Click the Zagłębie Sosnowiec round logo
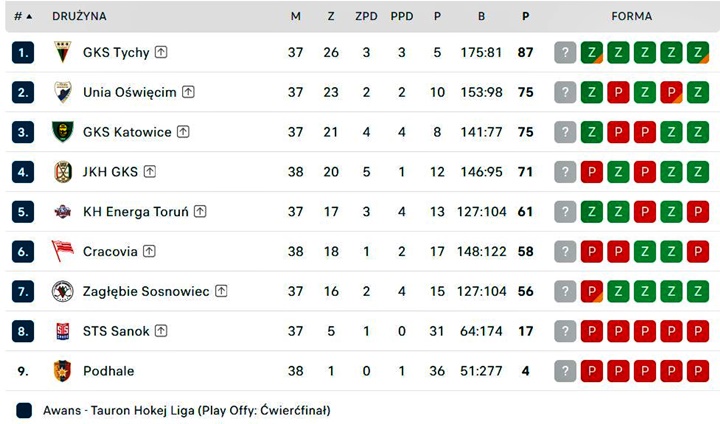Image resolution: width=720 pixels, height=424 pixels. (x=62, y=291)
